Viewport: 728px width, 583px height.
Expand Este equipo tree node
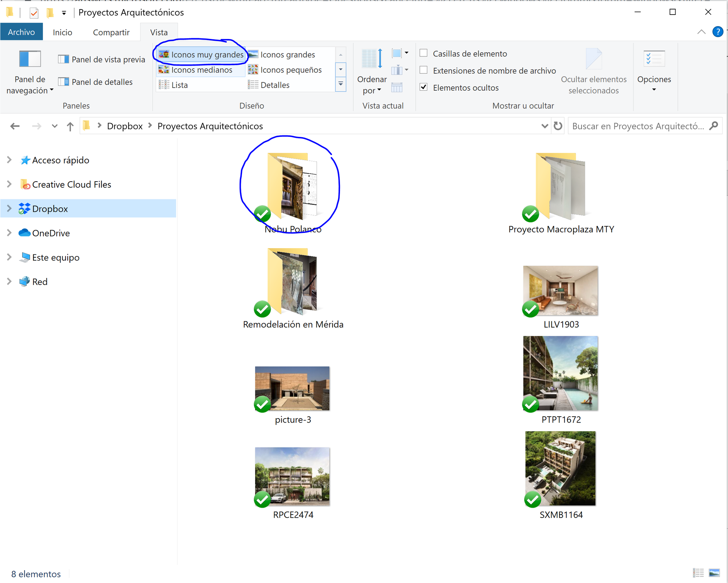(9, 257)
